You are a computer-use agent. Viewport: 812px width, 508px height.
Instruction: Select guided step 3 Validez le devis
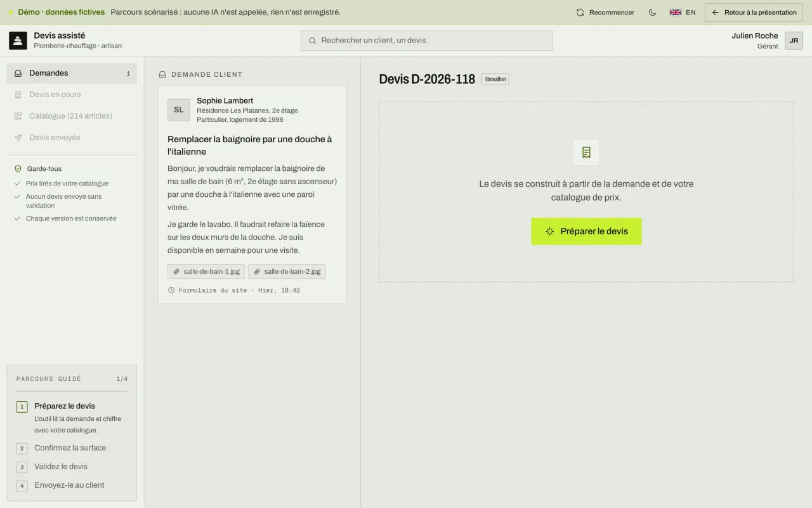click(x=72, y=467)
